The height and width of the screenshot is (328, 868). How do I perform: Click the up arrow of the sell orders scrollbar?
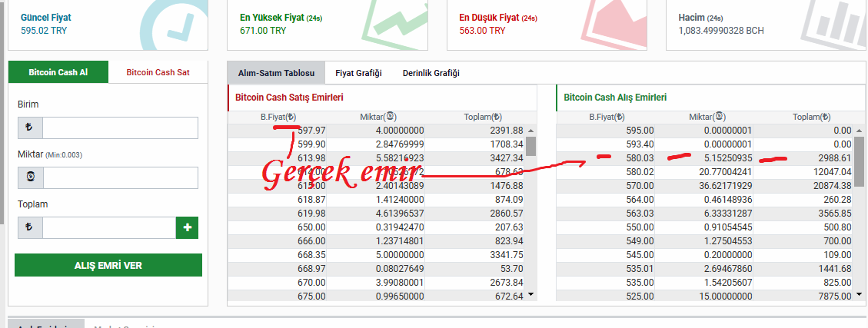click(531, 131)
